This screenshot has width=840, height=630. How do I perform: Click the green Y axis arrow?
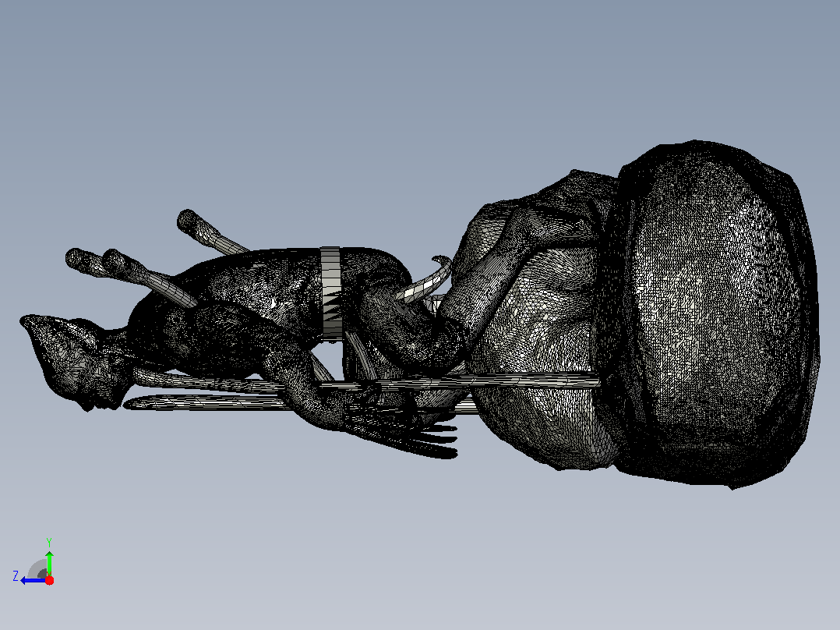tap(49, 563)
